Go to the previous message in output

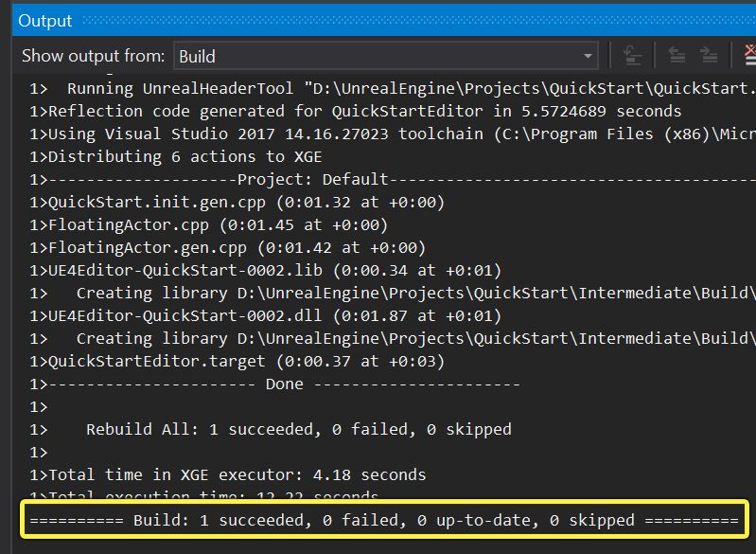(x=677, y=56)
